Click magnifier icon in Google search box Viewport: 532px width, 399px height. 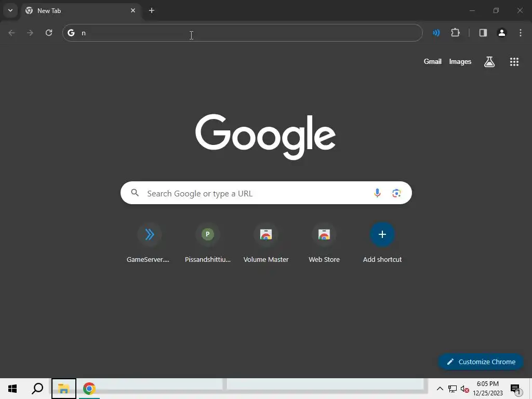[x=135, y=193]
